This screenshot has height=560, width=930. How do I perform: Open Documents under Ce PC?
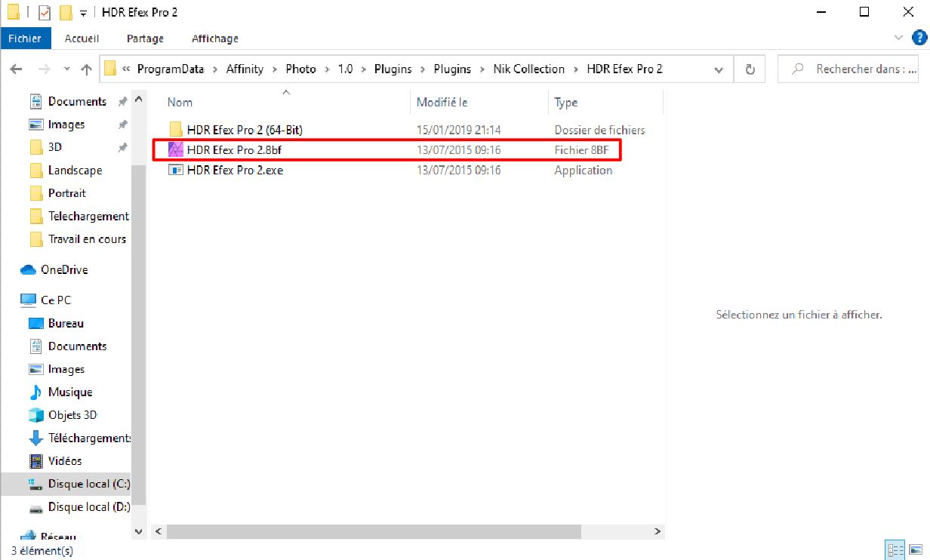pos(77,346)
